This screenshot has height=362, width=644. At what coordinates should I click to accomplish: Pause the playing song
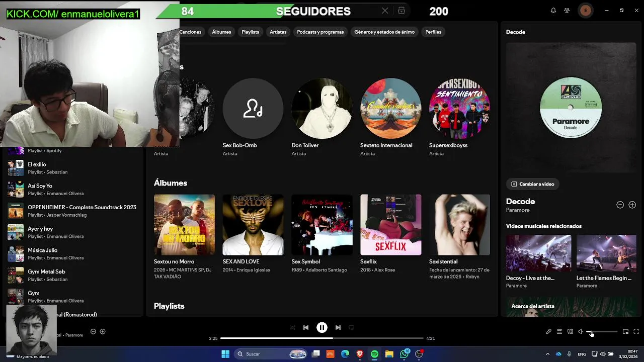pyautogui.click(x=322, y=327)
